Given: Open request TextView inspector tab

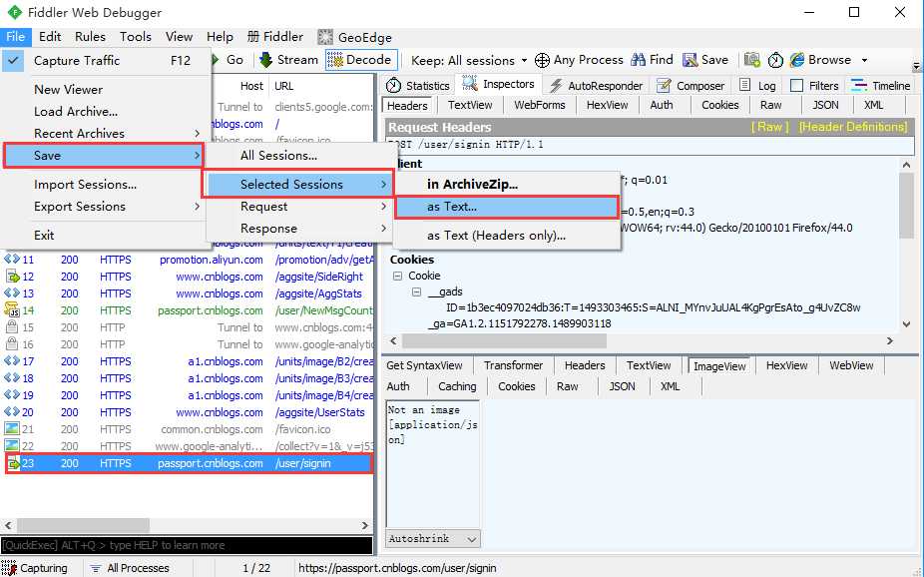Looking at the screenshot, I should pyautogui.click(x=470, y=105).
